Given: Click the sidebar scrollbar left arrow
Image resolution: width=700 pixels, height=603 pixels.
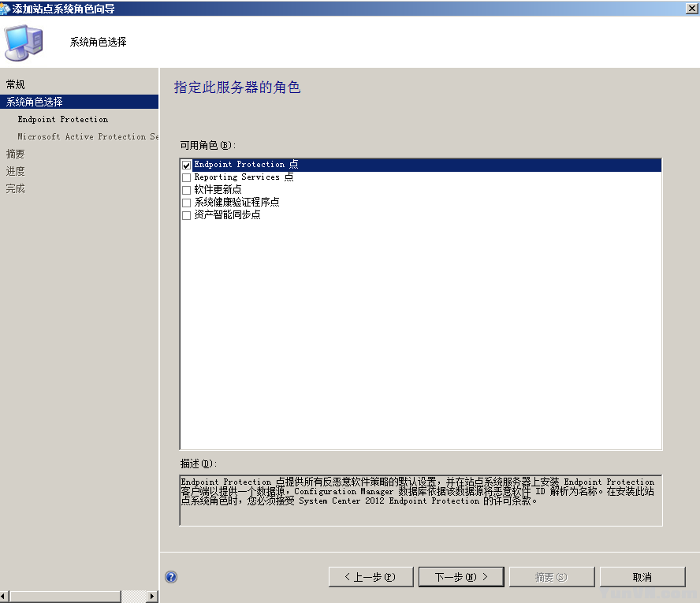Looking at the screenshot, I should coord(4,597).
